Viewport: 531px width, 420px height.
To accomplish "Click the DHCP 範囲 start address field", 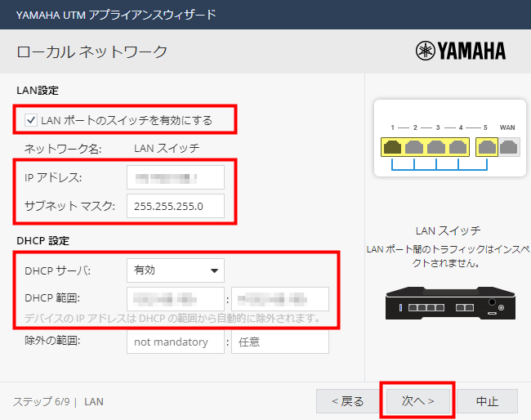I will coord(175,299).
